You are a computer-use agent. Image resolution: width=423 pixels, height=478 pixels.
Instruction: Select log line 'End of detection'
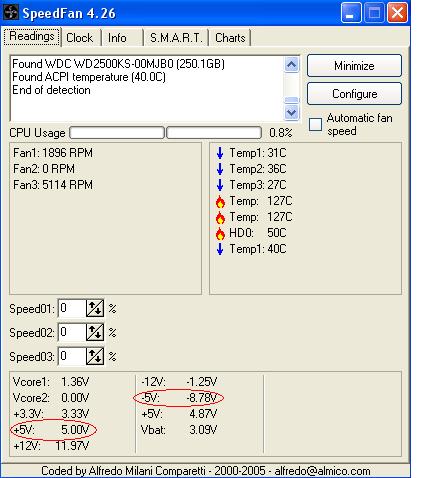(x=51, y=90)
